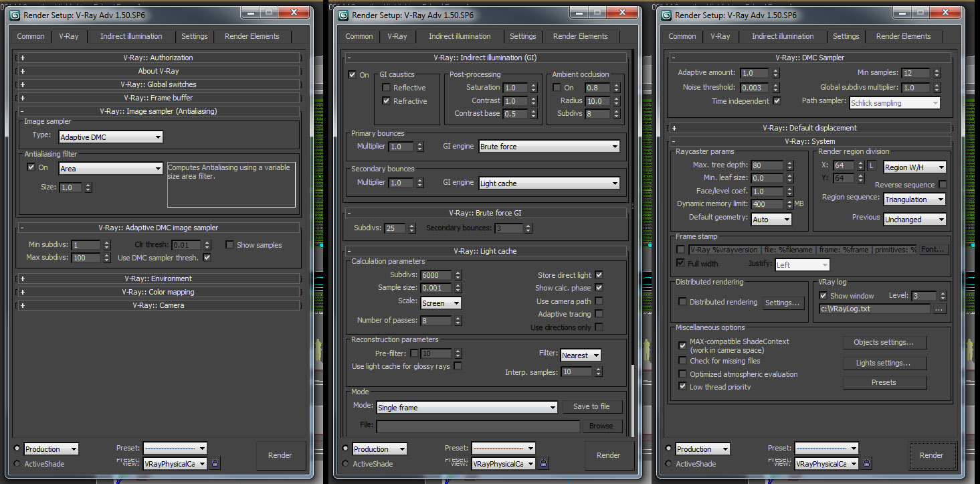Click the lock view icon in the Image sampler window

point(215,463)
